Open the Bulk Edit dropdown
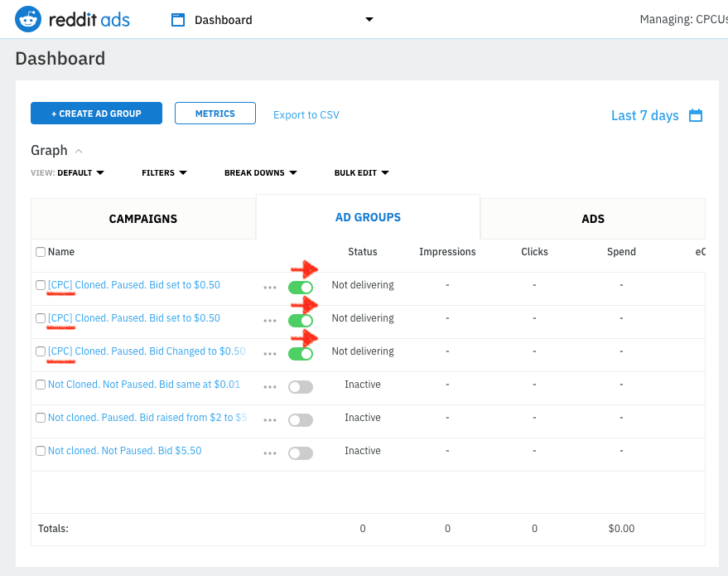The width and height of the screenshot is (728, 576). pyautogui.click(x=361, y=173)
